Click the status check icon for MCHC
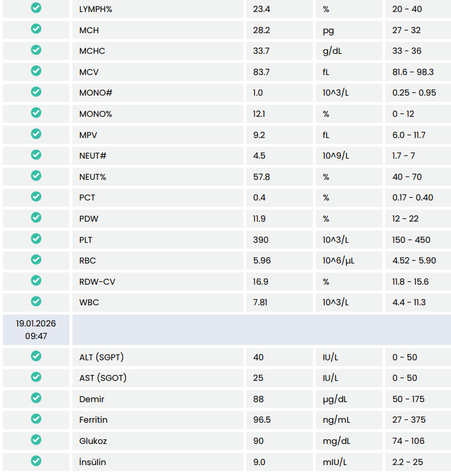Screen dimensions: 451x476 [36, 50]
